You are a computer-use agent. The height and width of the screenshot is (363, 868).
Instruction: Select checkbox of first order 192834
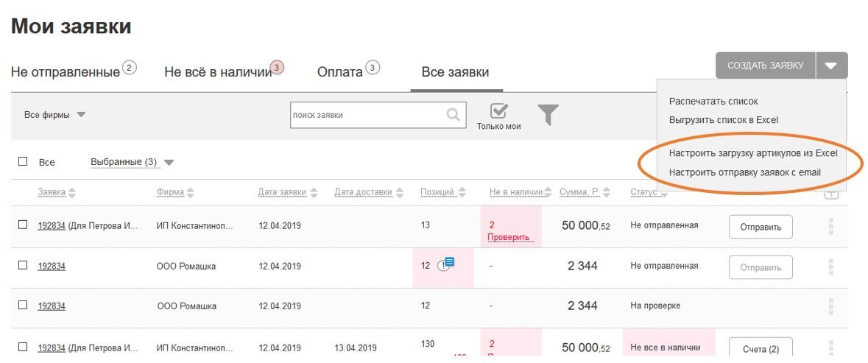click(x=23, y=225)
